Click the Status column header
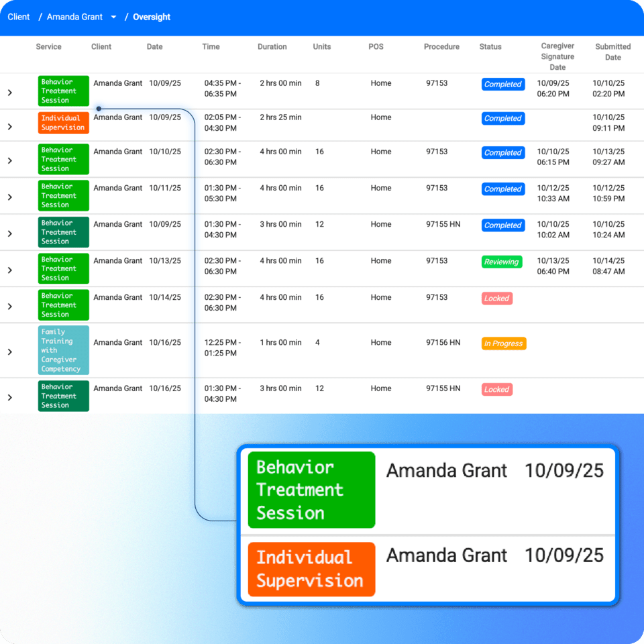Viewport: 644px width, 644px height. (x=490, y=47)
